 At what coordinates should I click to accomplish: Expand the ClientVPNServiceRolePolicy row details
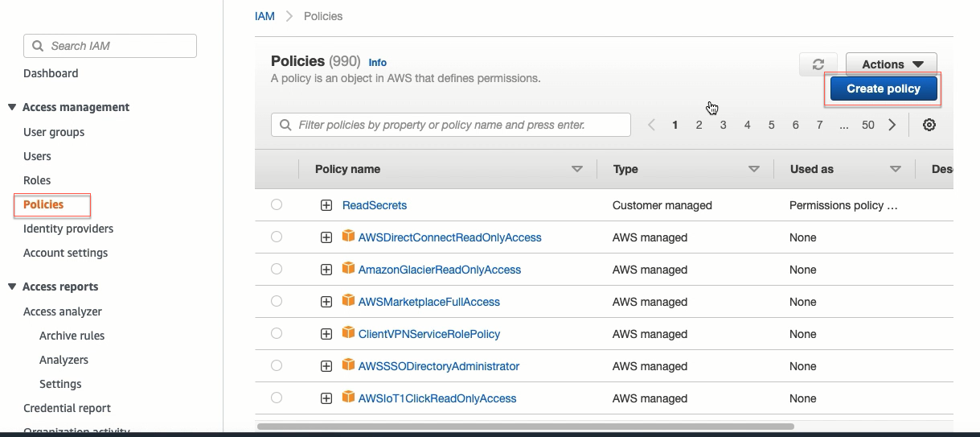coord(326,334)
